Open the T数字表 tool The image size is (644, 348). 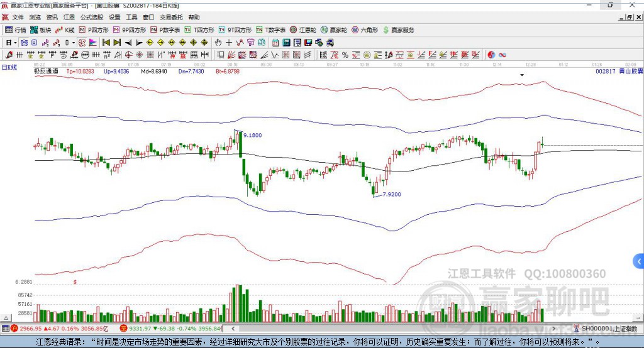pyautogui.click(x=270, y=30)
